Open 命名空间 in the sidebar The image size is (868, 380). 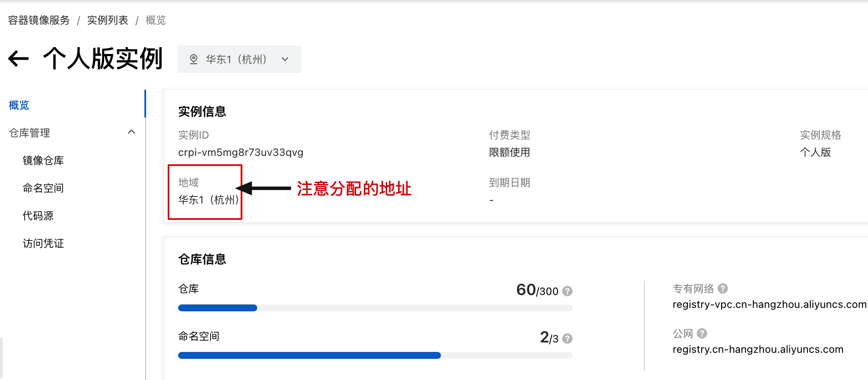click(x=43, y=188)
